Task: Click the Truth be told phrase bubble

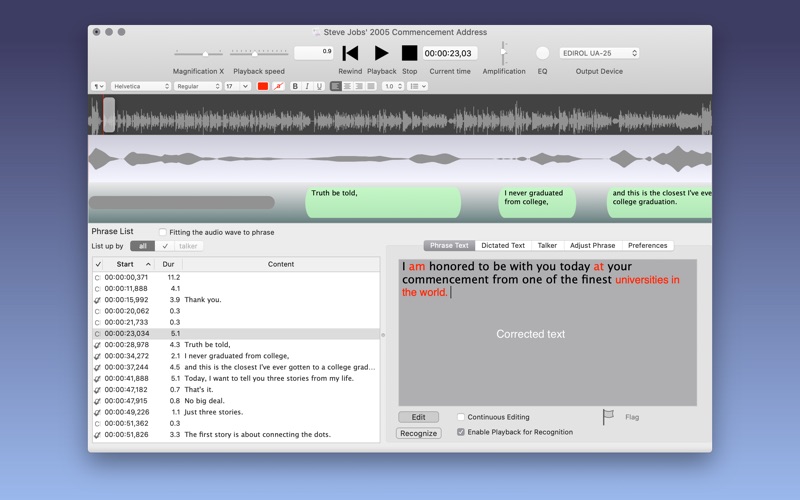Action: (x=383, y=203)
